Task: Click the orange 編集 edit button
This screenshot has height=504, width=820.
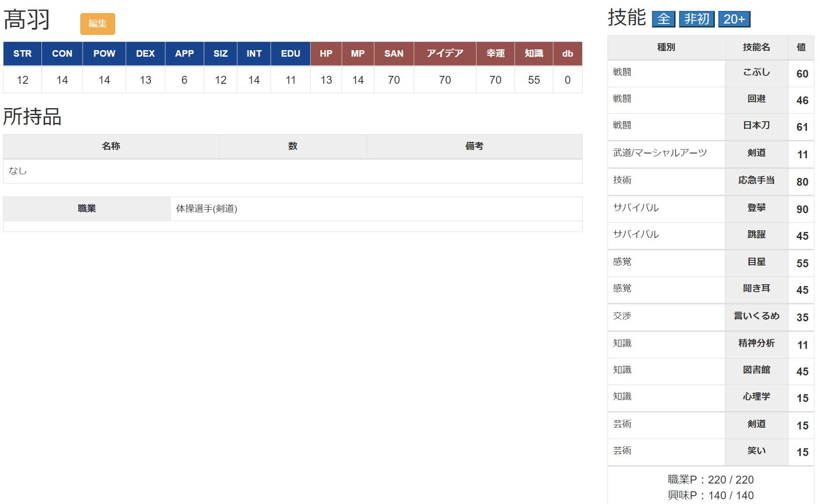Action: coord(97,24)
